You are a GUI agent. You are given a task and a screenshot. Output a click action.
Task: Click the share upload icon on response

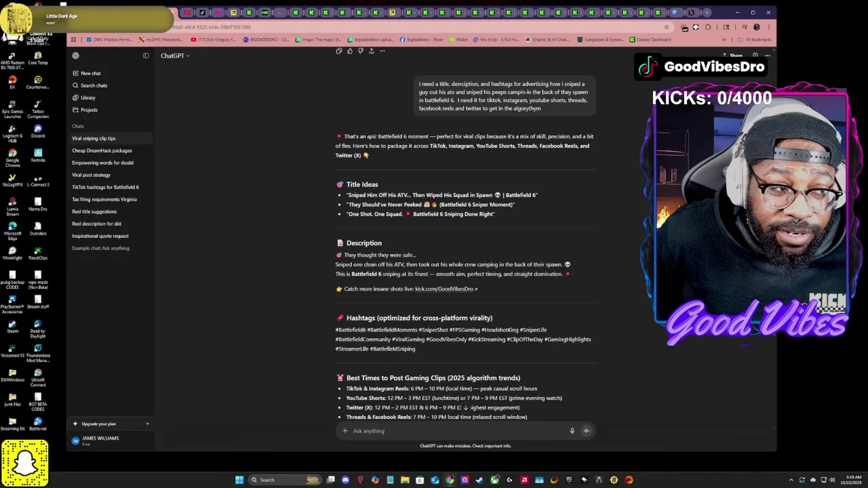(x=371, y=51)
